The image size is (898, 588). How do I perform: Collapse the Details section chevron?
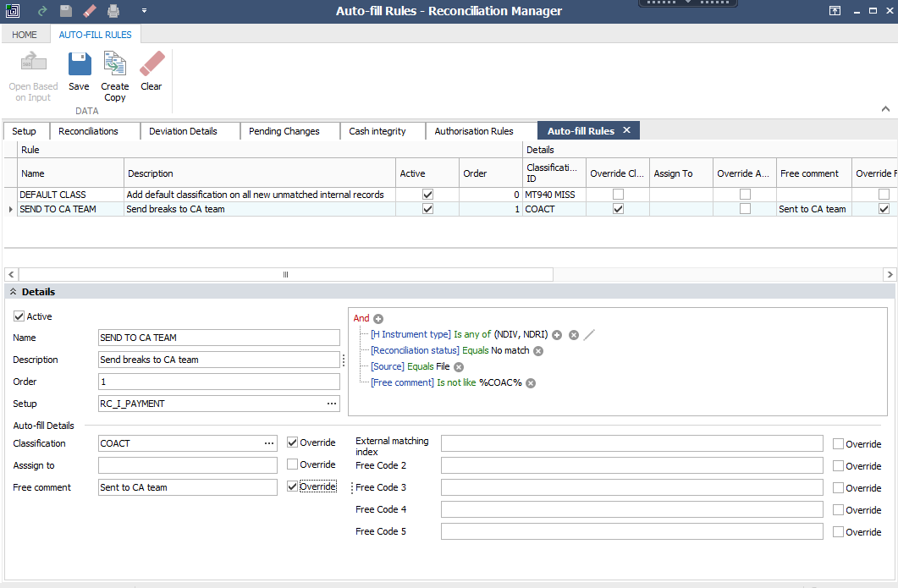[14, 292]
